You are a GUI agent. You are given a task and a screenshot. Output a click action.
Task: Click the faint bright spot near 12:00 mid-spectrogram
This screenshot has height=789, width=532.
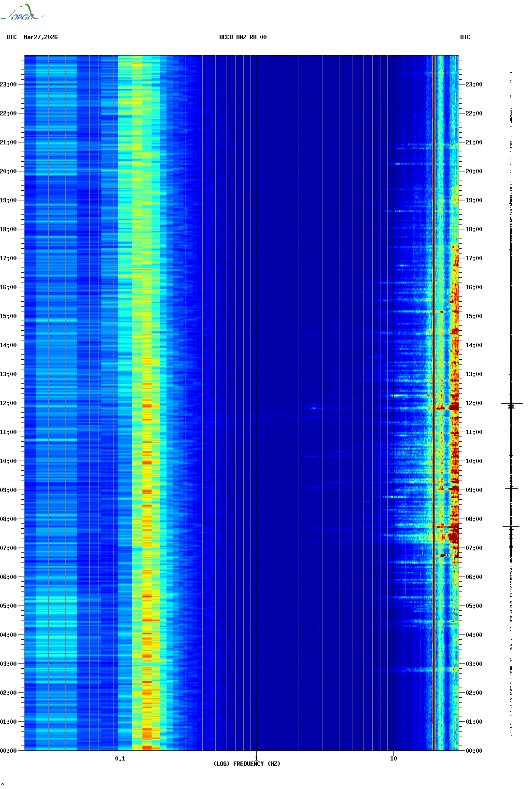coord(313,408)
